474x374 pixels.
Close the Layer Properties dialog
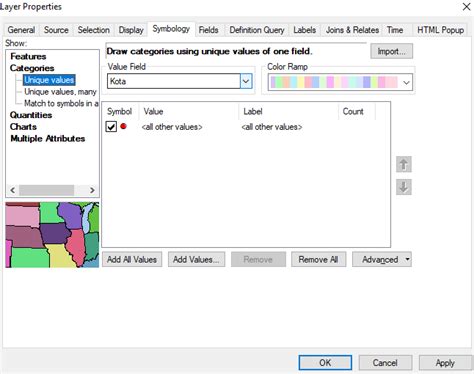[466, 7]
